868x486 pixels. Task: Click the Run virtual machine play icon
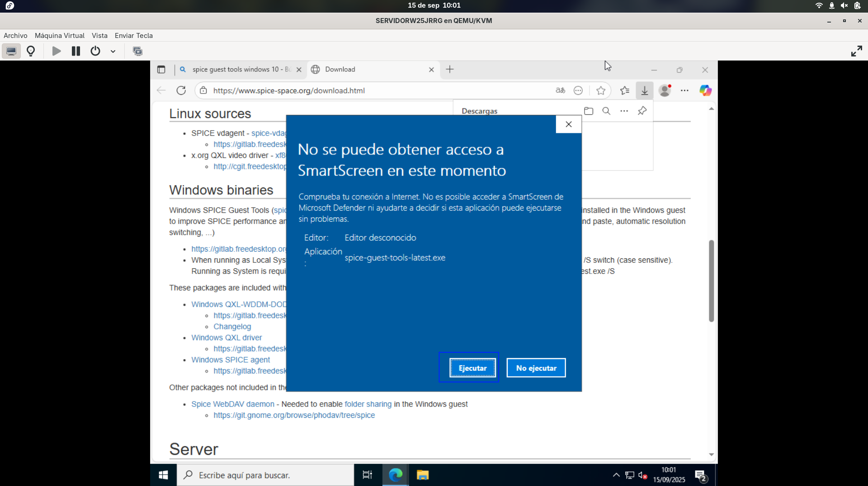pyautogui.click(x=57, y=51)
